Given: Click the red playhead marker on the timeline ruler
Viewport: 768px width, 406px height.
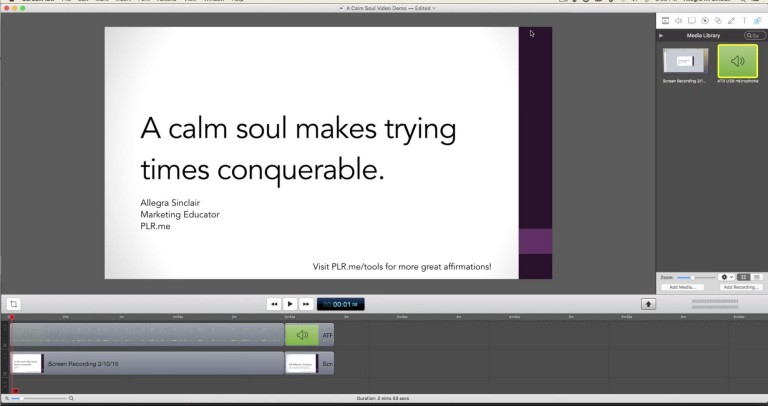Looking at the screenshot, I should [x=12, y=317].
